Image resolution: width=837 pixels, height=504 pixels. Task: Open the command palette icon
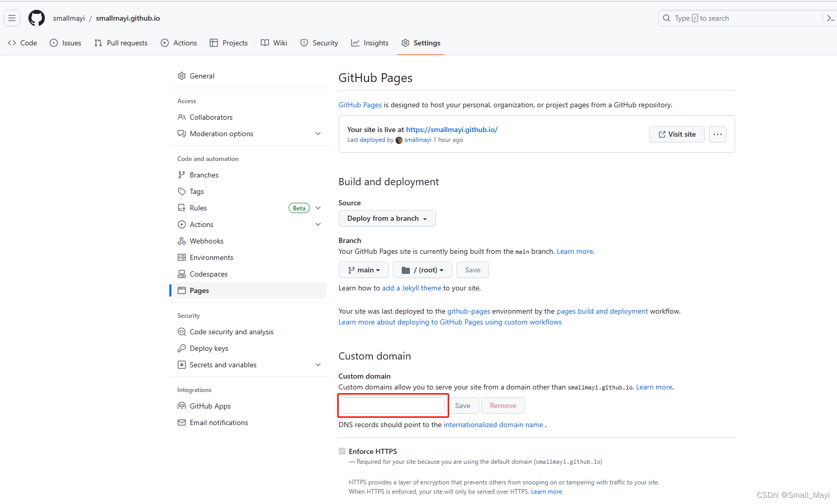[830, 18]
